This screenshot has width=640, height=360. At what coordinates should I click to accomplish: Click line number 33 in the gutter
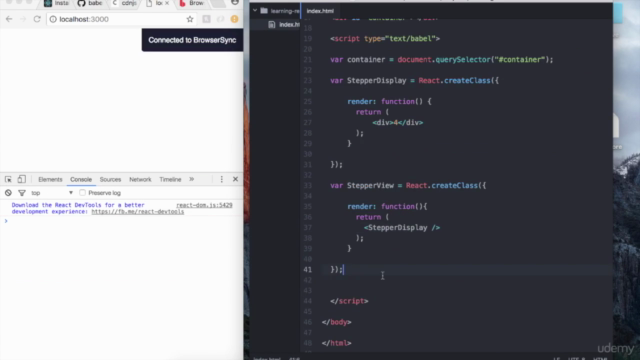click(307, 186)
